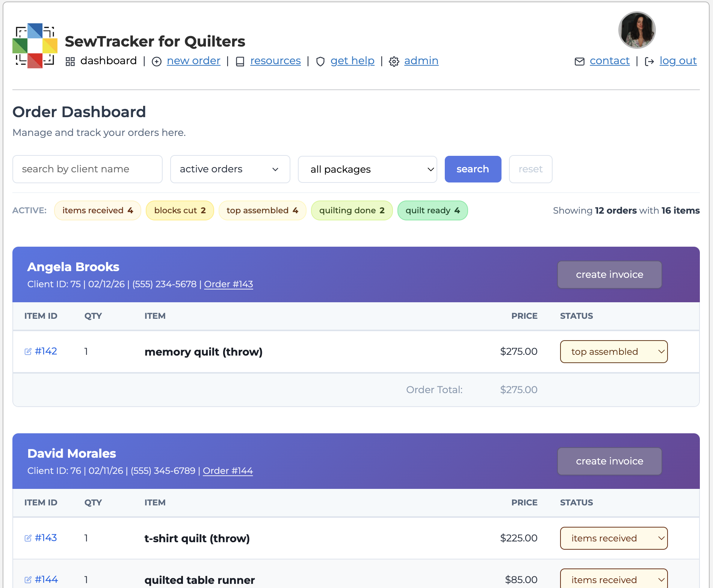Select the new order plus icon
This screenshot has height=588, width=713.
point(157,62)
